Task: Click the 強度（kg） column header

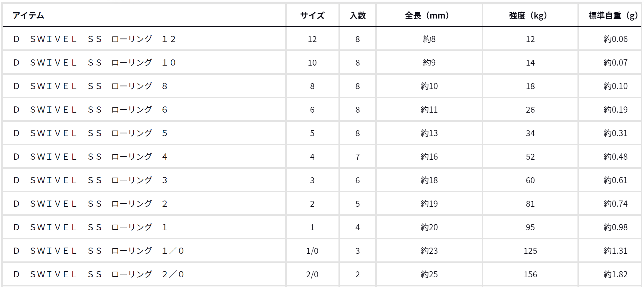Action: 530,16
